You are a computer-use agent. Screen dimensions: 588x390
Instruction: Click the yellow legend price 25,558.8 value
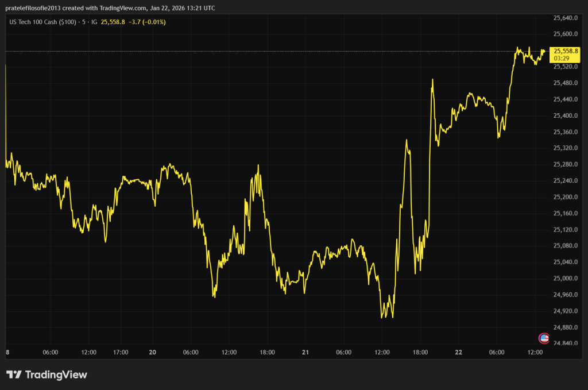pos(113,22)
